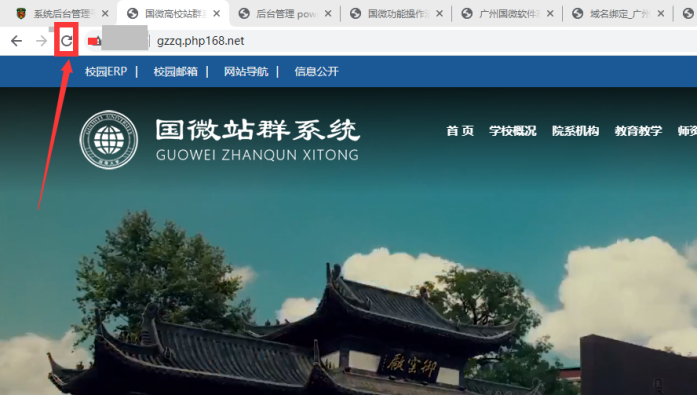698x395 pixels.
Task: Close the 国微功能操作 tab
Action: [x=439, y=14]
